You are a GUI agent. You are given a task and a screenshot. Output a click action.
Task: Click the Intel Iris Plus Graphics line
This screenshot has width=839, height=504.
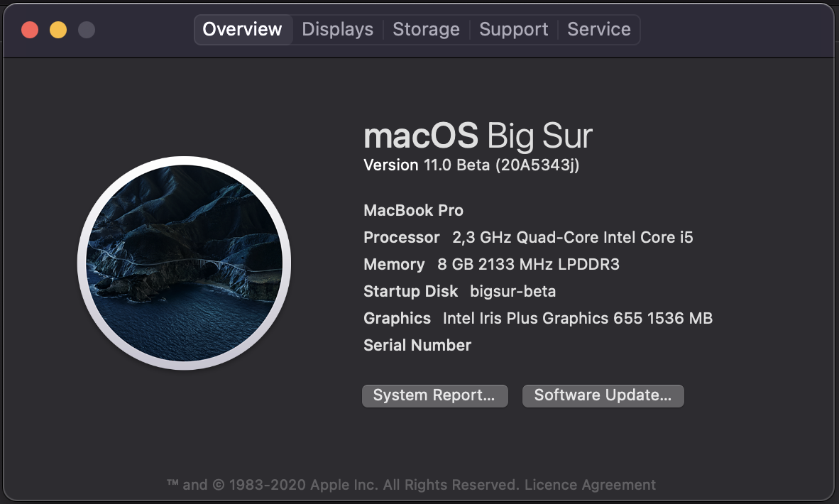[537, 319]
